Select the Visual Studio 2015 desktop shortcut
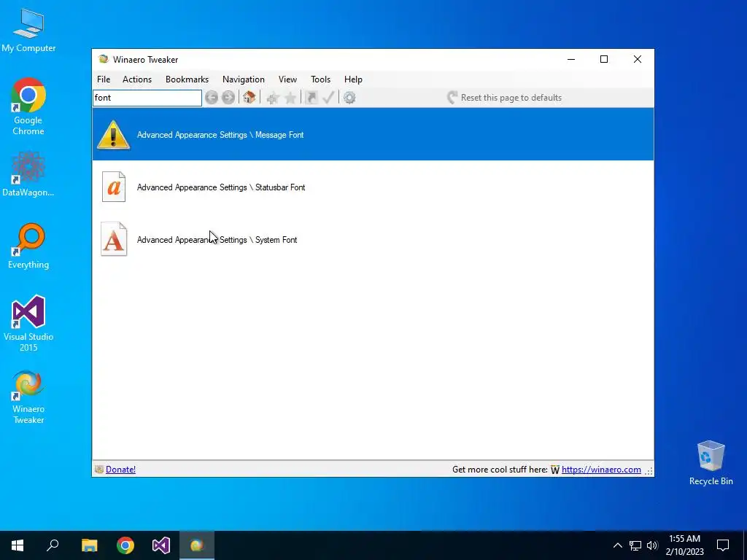 point(28,324)
